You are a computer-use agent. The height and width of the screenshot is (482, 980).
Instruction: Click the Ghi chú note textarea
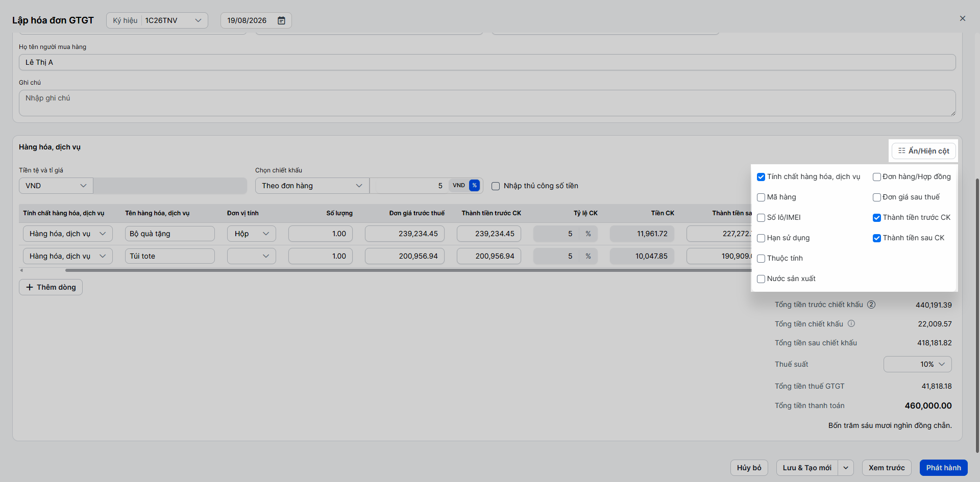click(487, 103)
